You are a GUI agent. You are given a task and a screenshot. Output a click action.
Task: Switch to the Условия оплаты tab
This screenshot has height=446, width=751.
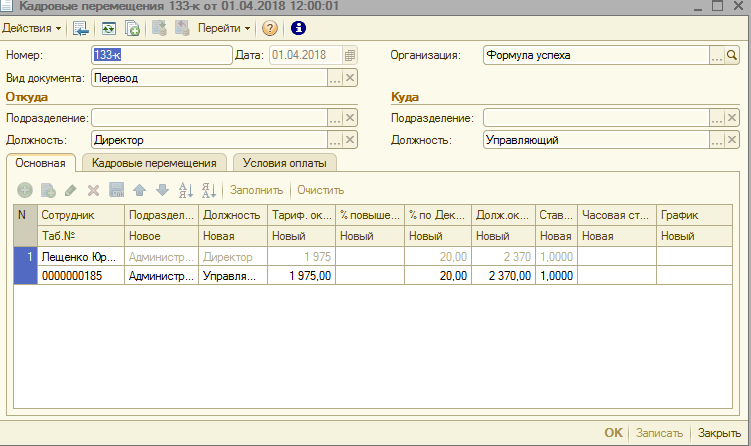[285, 163]
